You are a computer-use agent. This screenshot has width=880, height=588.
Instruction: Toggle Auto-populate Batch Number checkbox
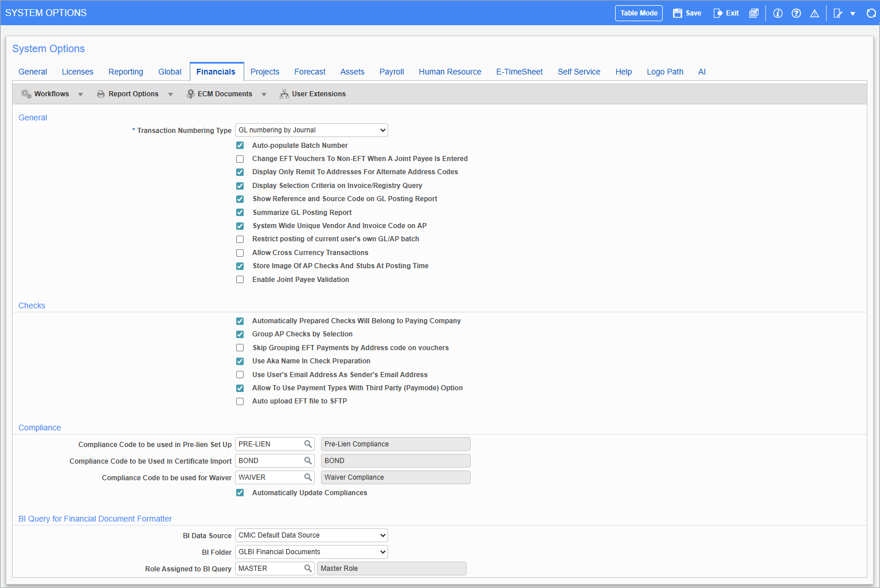(240, 146)
